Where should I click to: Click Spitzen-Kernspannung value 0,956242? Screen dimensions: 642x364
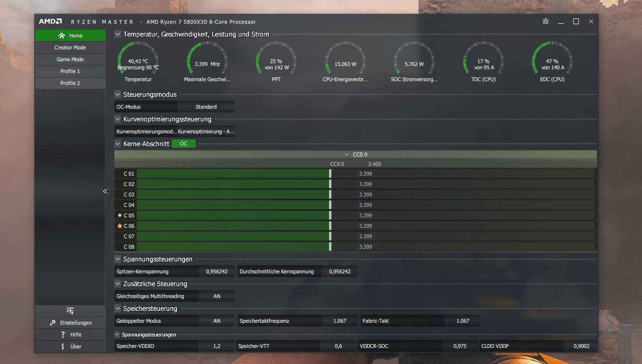217,271
